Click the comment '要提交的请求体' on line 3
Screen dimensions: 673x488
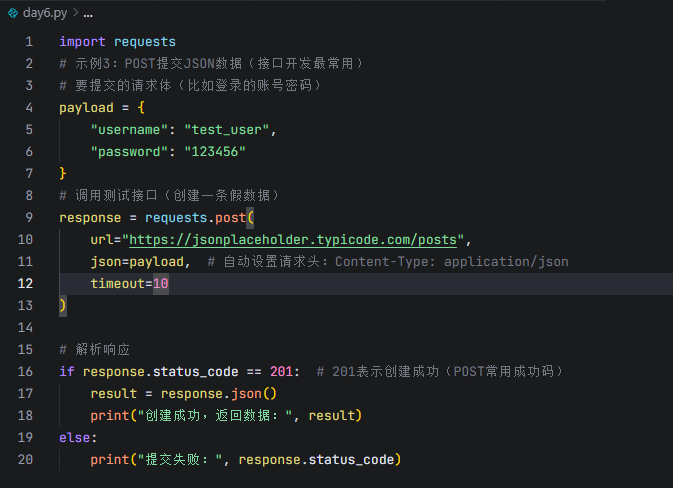tap(123, 85)
